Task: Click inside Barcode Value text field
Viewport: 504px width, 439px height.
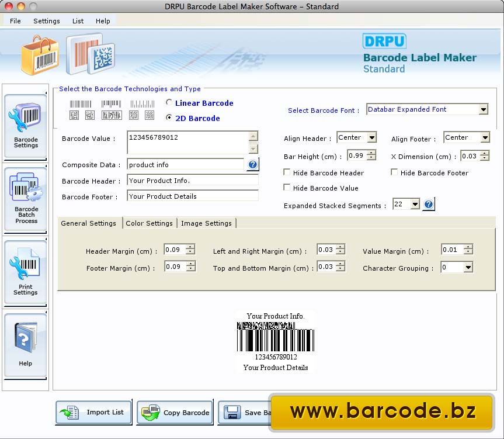Action: click(188, 142)
